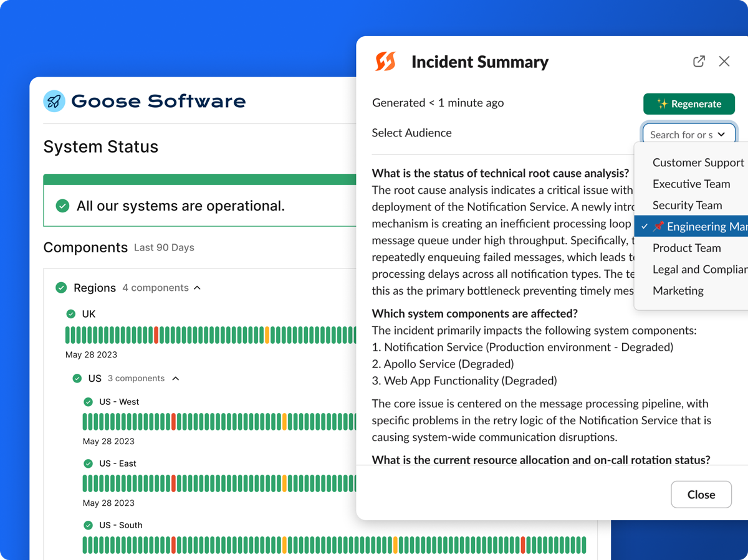Select the checked Engineering Managers option
Screen dimensions: 748x560
pos(691,227)
